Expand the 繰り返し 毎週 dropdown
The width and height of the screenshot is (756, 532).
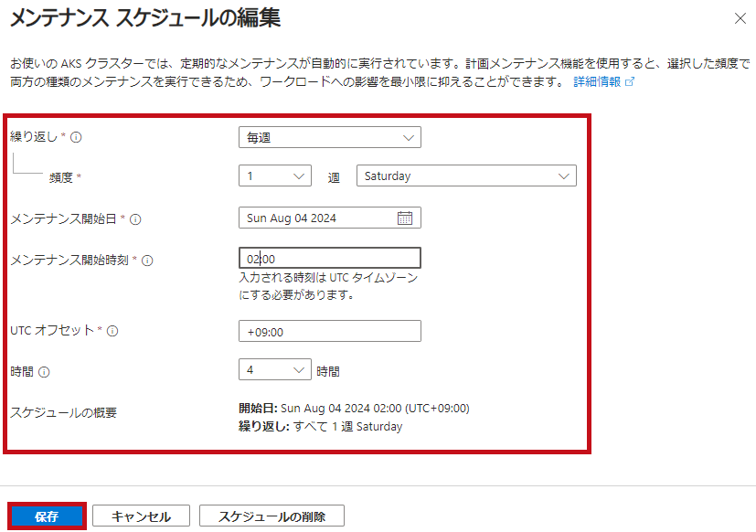[329, 137]
